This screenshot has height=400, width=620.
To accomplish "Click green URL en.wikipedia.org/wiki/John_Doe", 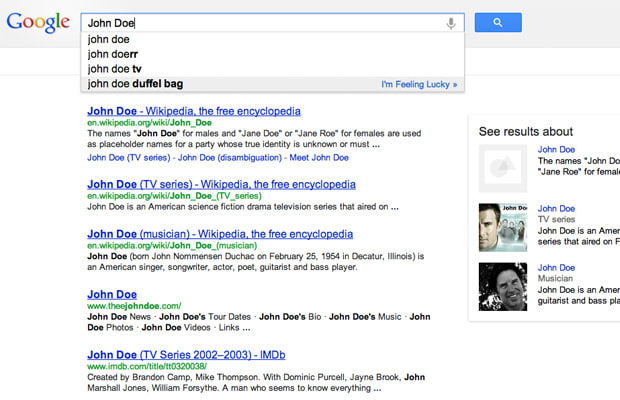I will click(149, 123).
